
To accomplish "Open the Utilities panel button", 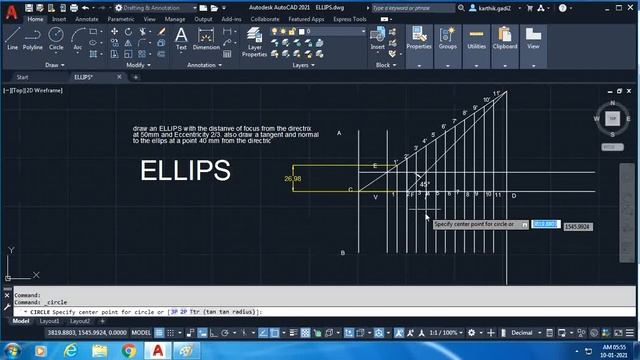I will 476,47.
